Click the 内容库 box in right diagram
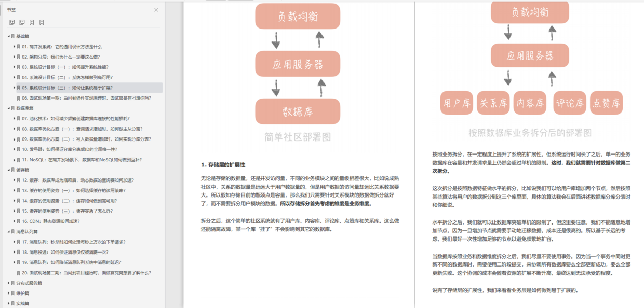The image size is (644, 308). [530, 103]
